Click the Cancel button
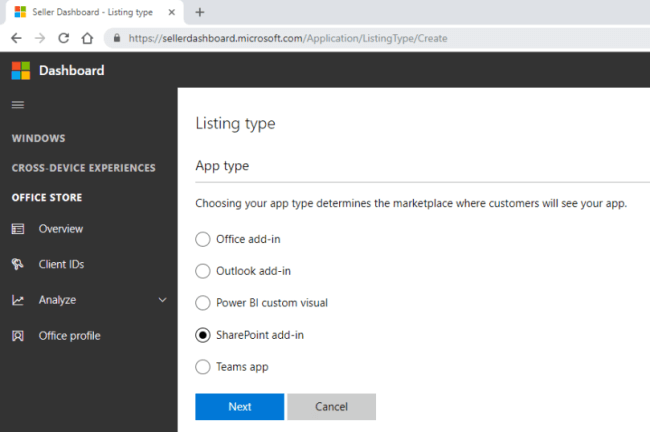This screenshot has height=432, width=650. (x=332, y=407)
